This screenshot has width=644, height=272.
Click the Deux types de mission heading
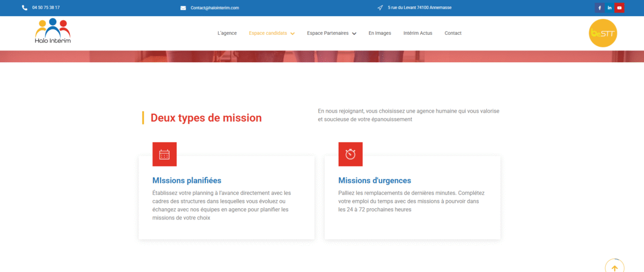tap(206, 118)
